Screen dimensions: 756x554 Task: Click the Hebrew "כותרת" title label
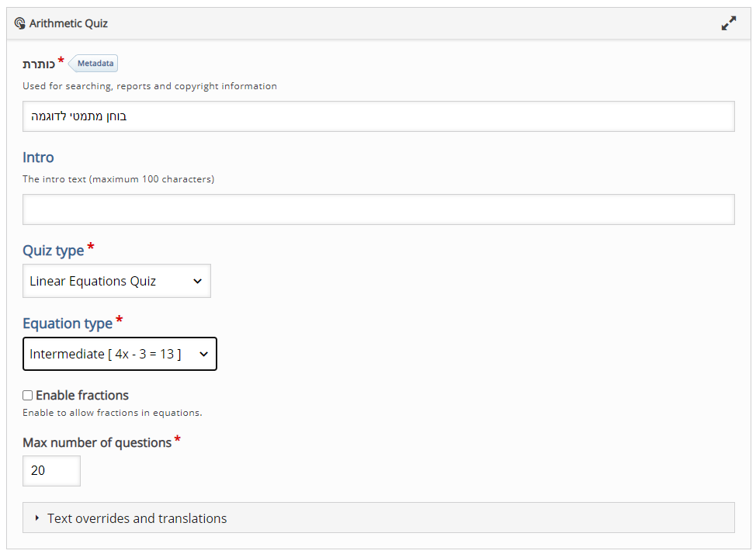(38, 64)
